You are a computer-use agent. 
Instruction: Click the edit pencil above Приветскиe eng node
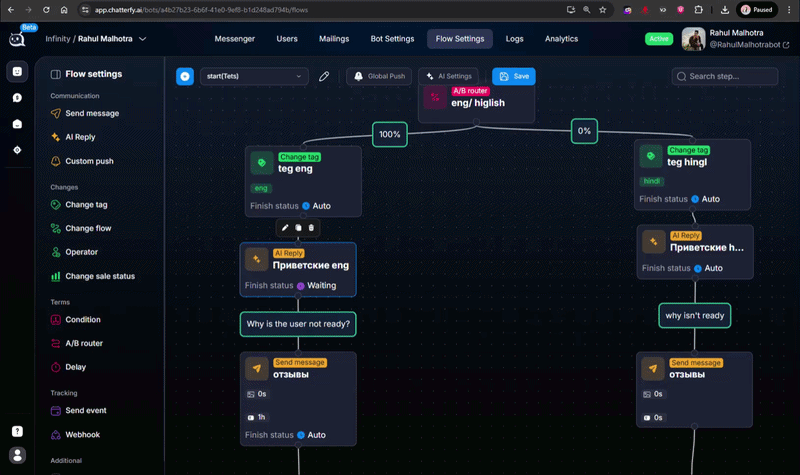pos(285,228)
